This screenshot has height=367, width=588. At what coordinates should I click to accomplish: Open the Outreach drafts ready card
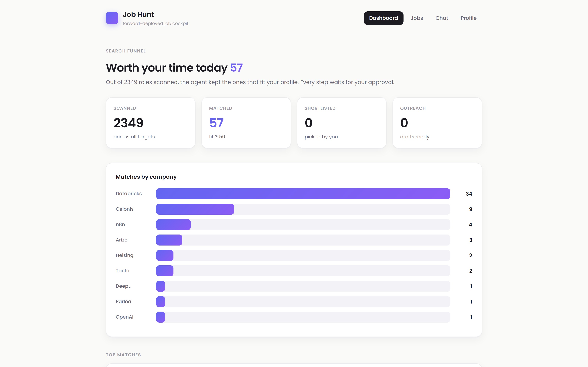click(x=437, y=123)
